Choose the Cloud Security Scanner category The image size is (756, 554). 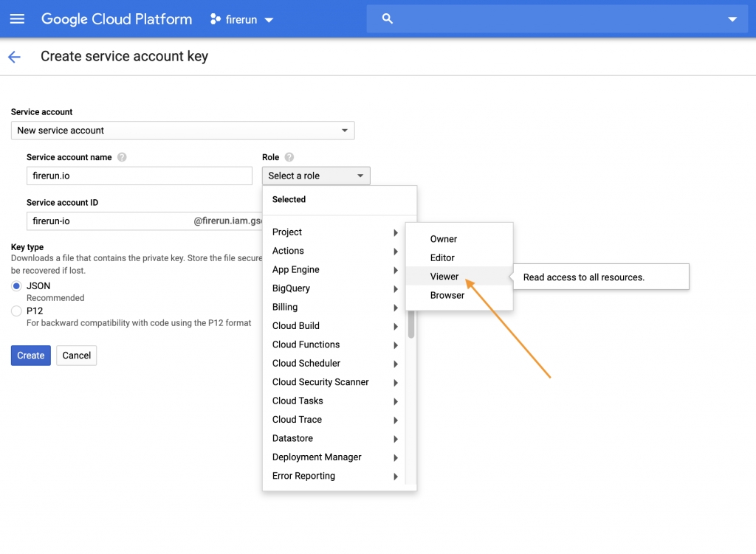click(x=334, y=383)
